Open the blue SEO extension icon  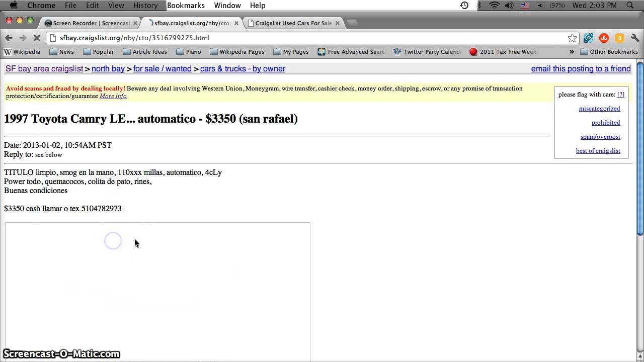click(x=588, y=38)
